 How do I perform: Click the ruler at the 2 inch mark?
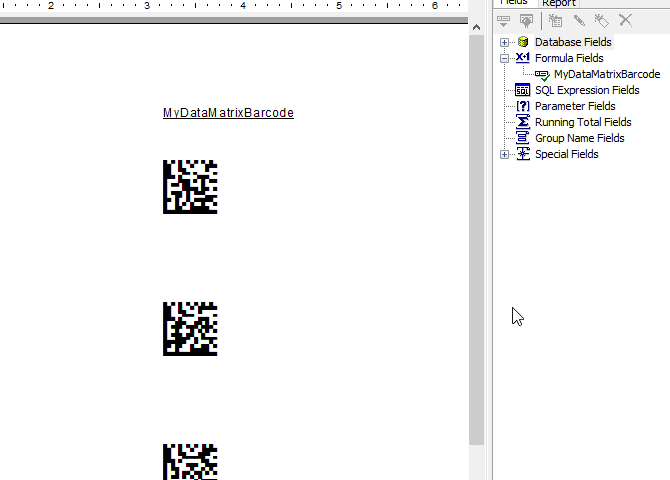click(x=51, y=6)
